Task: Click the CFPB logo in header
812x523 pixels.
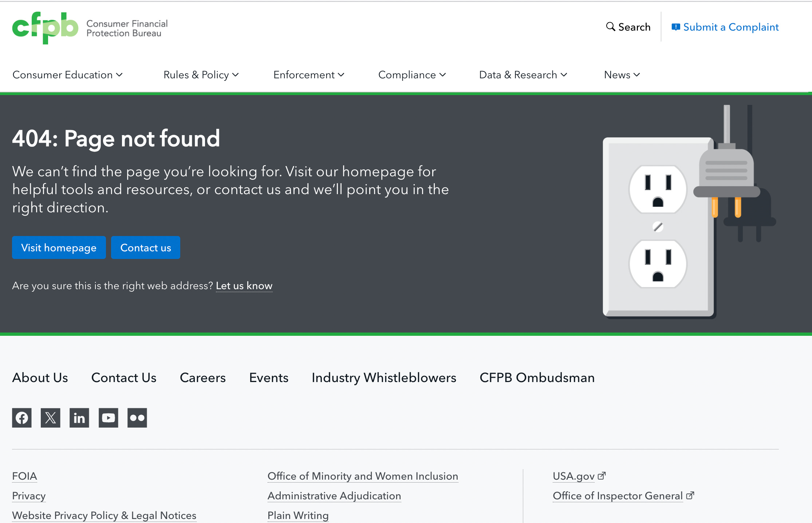Action: point(45,28)
